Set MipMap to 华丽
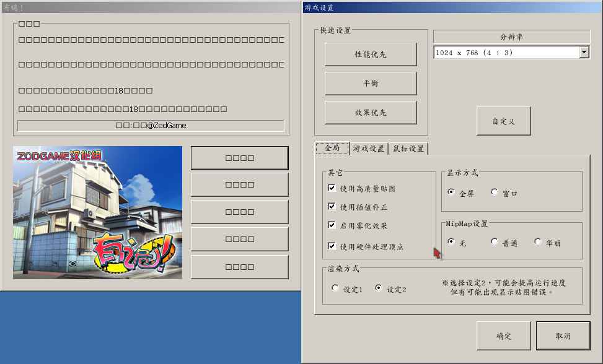This screenshot has height=364, width=603. [538, 241]
